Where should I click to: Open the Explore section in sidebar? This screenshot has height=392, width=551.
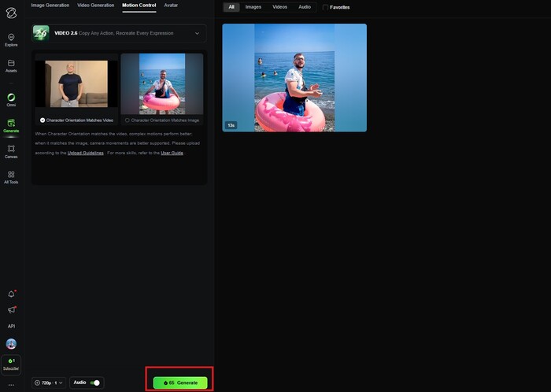11,39
